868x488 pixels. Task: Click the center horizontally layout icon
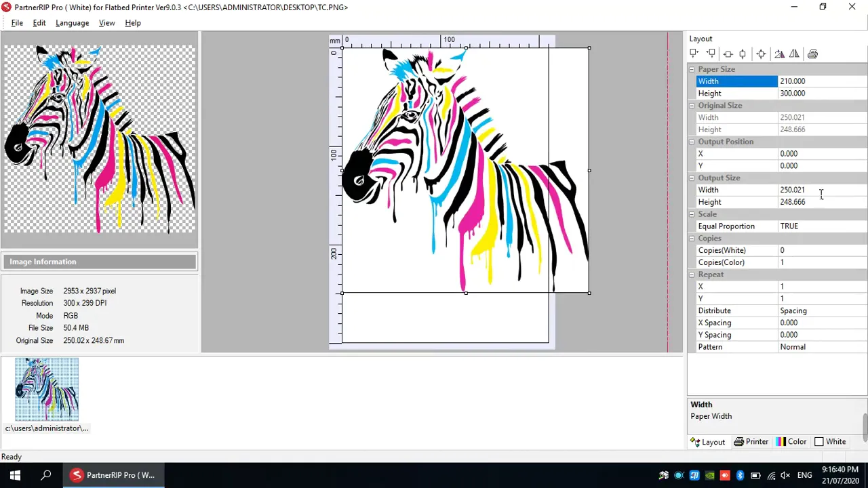click(x=728, y=54)
